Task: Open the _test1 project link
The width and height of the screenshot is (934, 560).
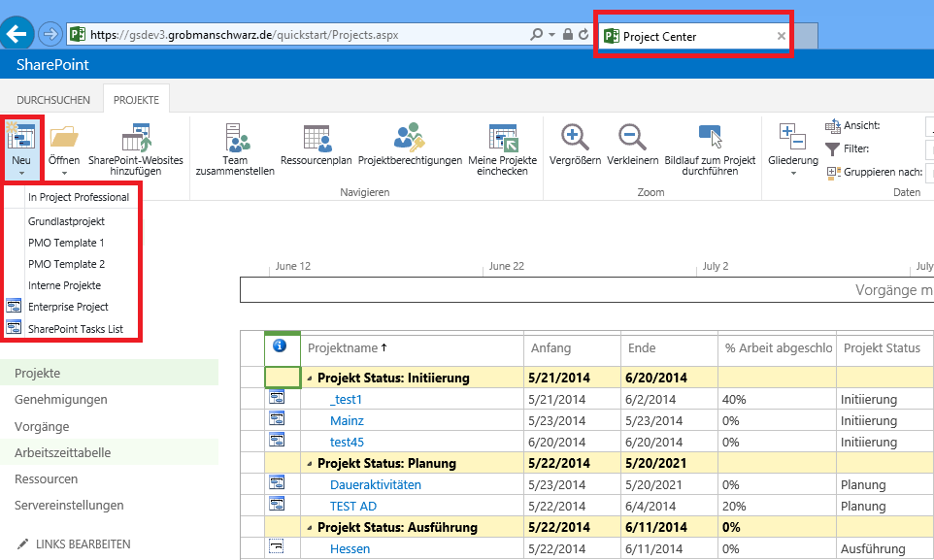Action: (x=346, y=399)
